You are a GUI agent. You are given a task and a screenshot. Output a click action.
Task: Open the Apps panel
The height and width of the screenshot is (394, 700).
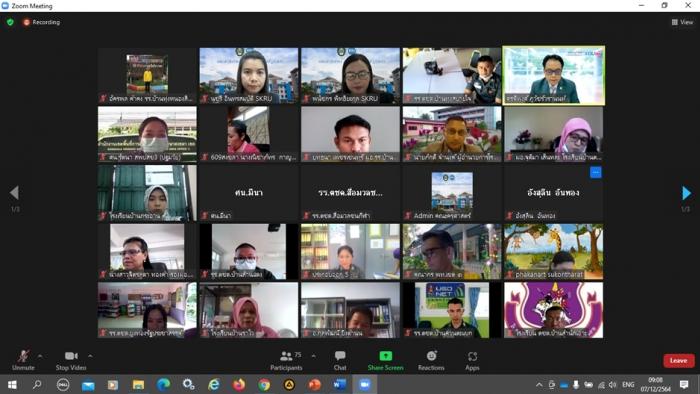coord(472,361)
